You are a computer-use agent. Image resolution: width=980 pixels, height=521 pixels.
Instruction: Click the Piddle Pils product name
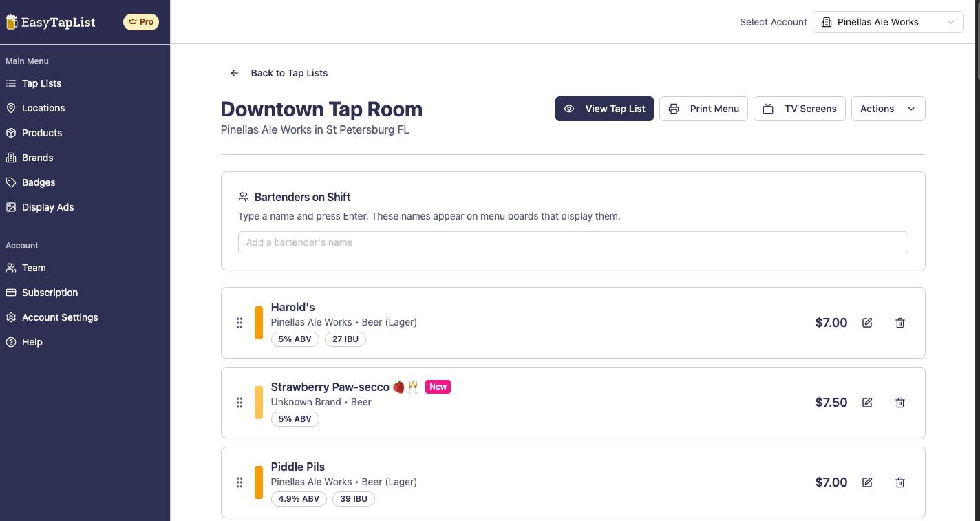pyautogui.click(x=298, y=467)
